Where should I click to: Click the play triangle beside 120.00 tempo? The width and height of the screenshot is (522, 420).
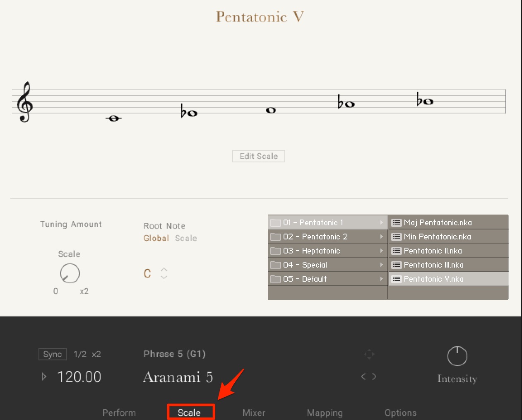coord(44,377)
